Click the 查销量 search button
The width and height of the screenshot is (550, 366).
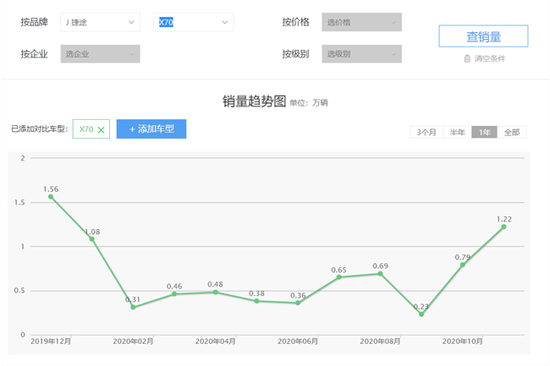(x=483, y=36)
